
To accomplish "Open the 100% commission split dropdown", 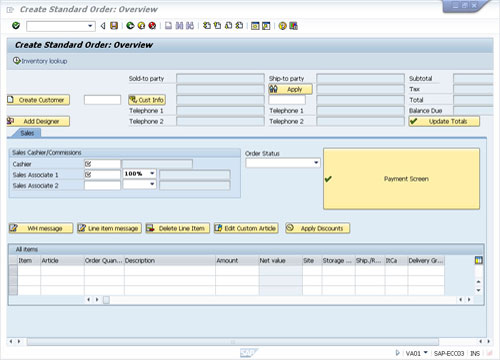I will tap(152, 174).
